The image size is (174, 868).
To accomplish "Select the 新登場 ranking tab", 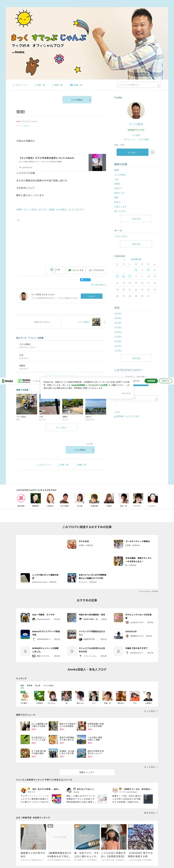I will 30,685.
